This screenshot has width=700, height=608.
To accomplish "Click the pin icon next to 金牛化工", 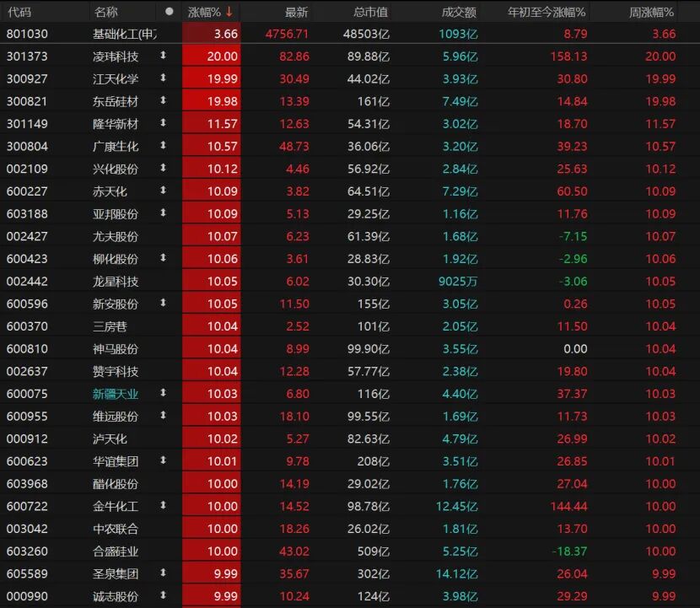I will point(163,505).
